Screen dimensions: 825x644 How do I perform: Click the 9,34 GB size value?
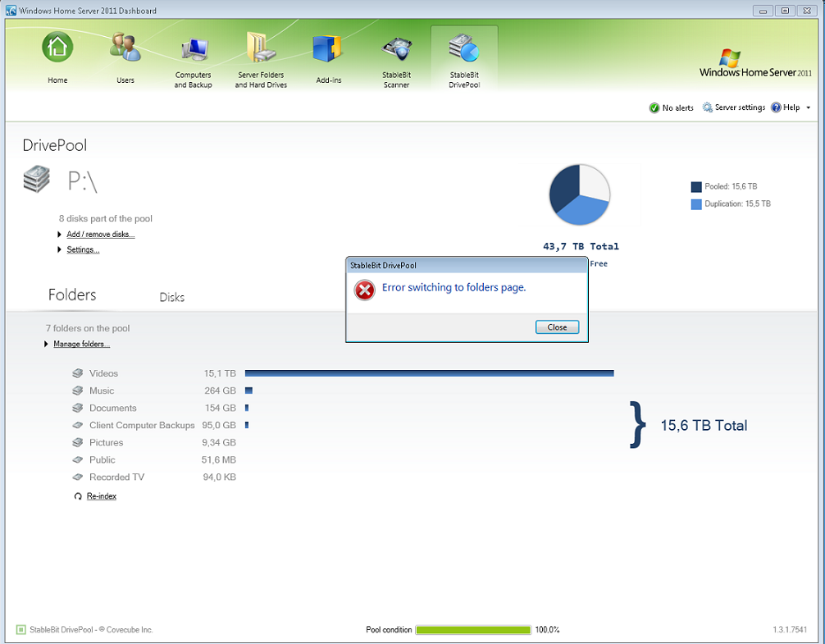tap(219, 442)
